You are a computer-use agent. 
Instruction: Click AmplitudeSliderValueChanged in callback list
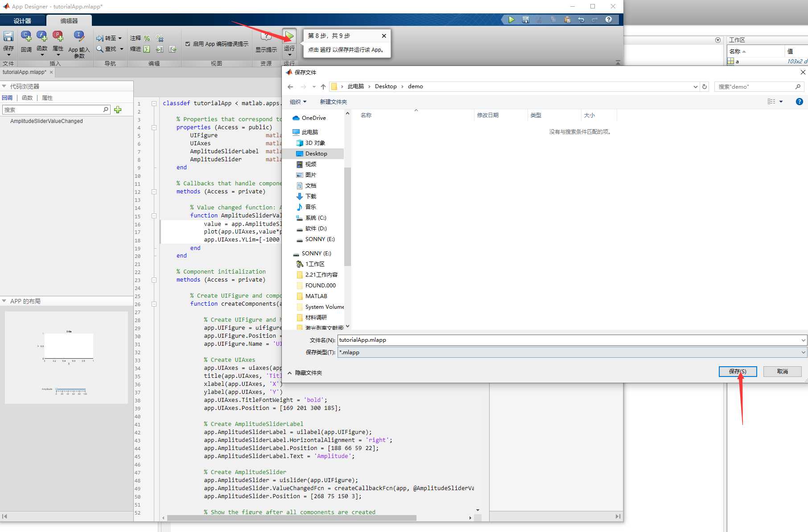pos(46,121)
